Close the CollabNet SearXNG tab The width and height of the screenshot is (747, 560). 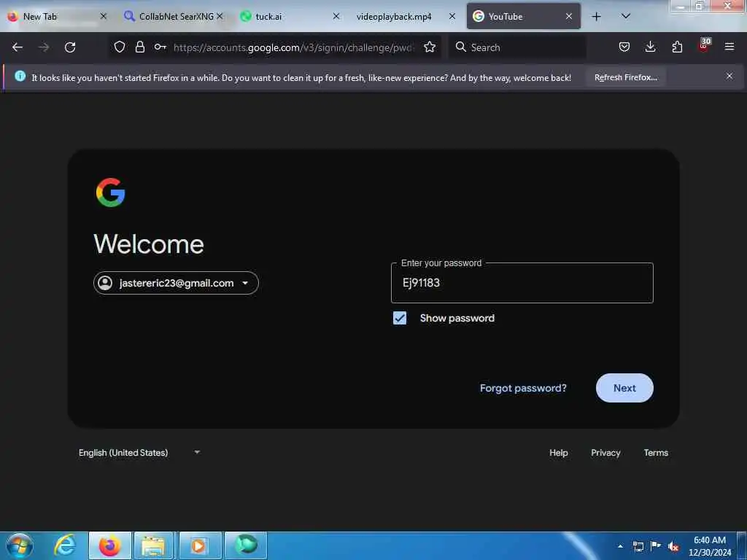pos(220,16)
